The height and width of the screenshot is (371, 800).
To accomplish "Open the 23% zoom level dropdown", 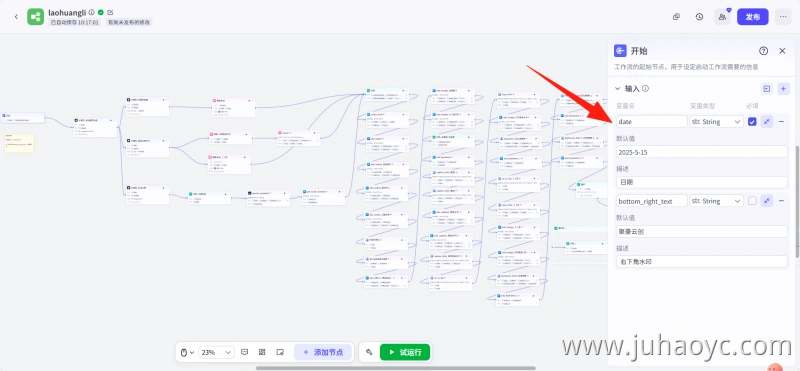I will [x=216, y=352].
